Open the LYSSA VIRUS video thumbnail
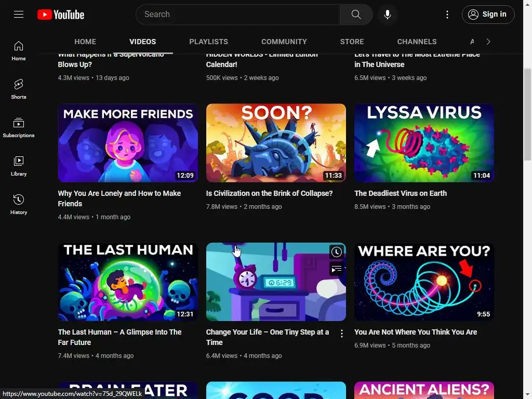The image size is (532, 399). [x=424, y=143]
